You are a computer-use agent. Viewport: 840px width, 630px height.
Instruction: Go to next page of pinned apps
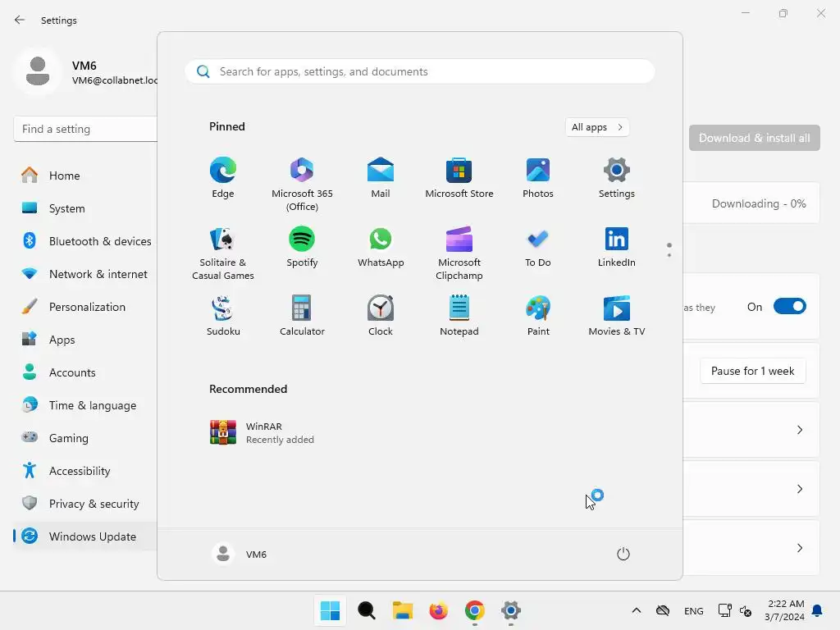point(669,255)
